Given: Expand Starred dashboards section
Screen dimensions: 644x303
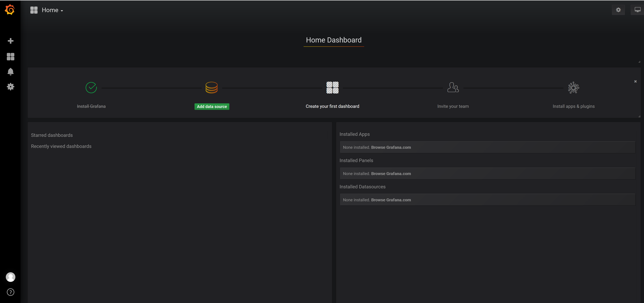Looking at the screenshot, I should click(x=52, y=135).
